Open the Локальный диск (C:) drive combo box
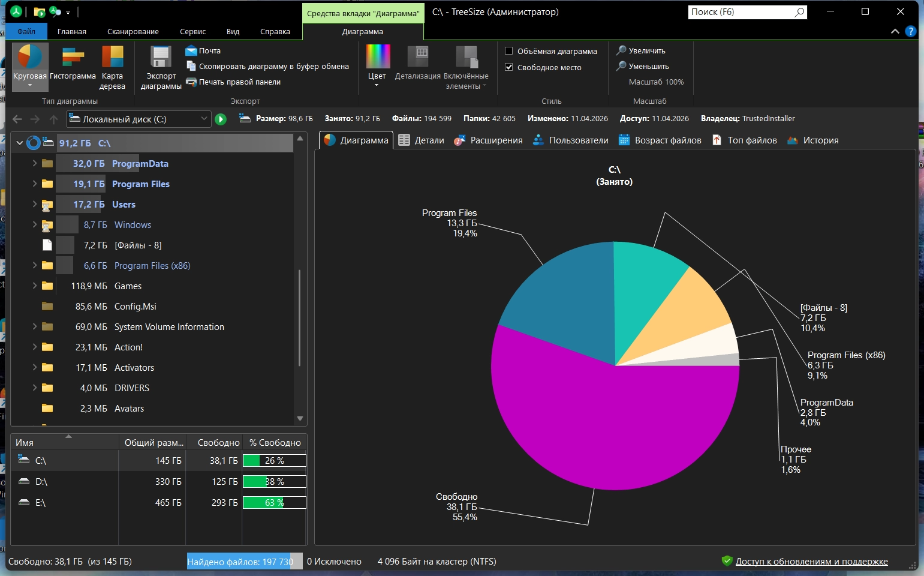 click(x=139, y=119)
